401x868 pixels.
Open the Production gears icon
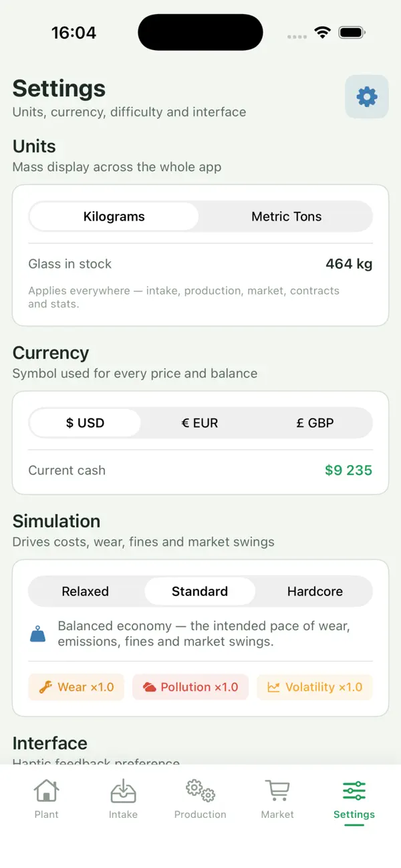point(200,790)
